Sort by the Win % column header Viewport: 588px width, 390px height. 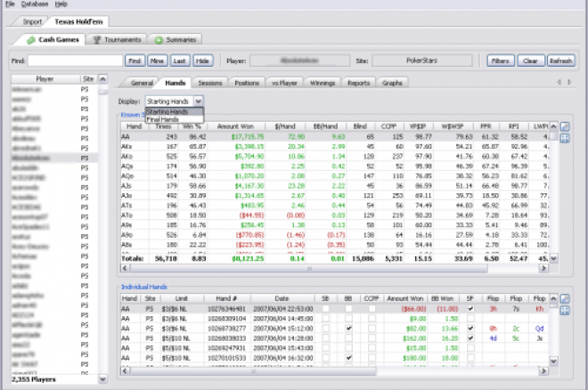point(192,126)
